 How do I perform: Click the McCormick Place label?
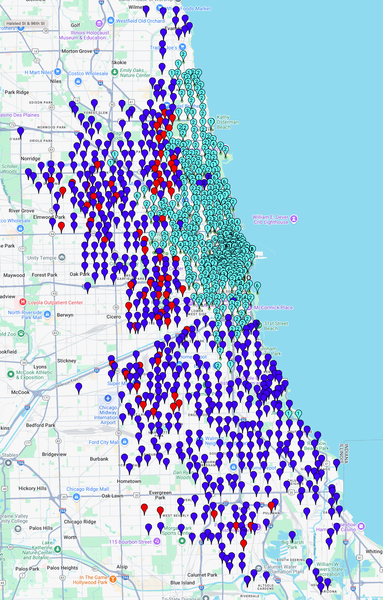274,307
